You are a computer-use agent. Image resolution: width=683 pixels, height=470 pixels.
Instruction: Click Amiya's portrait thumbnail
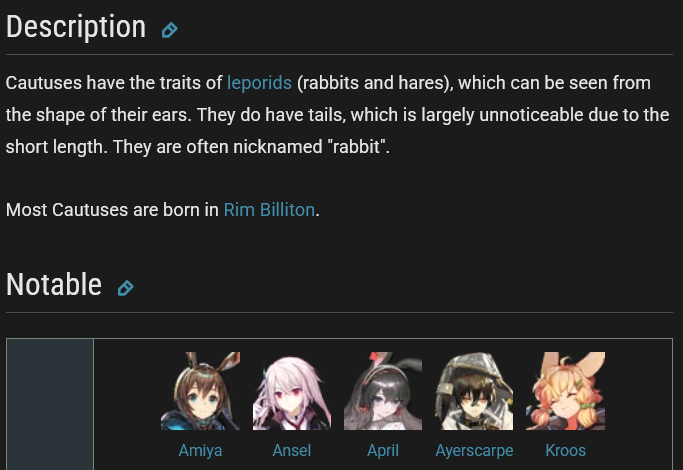point(200,391)
